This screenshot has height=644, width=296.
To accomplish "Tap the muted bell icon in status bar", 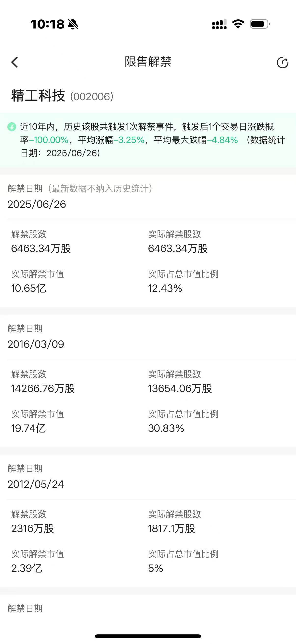I will [73, 24].
